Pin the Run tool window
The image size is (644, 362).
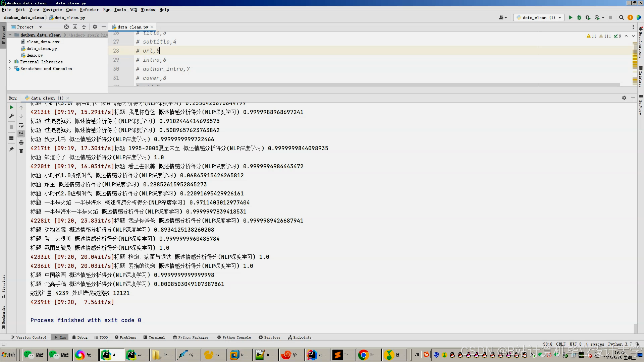tap(11, 149)
